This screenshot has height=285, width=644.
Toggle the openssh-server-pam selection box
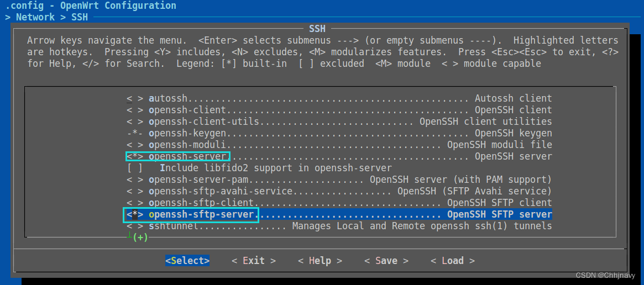click(135, 180)
